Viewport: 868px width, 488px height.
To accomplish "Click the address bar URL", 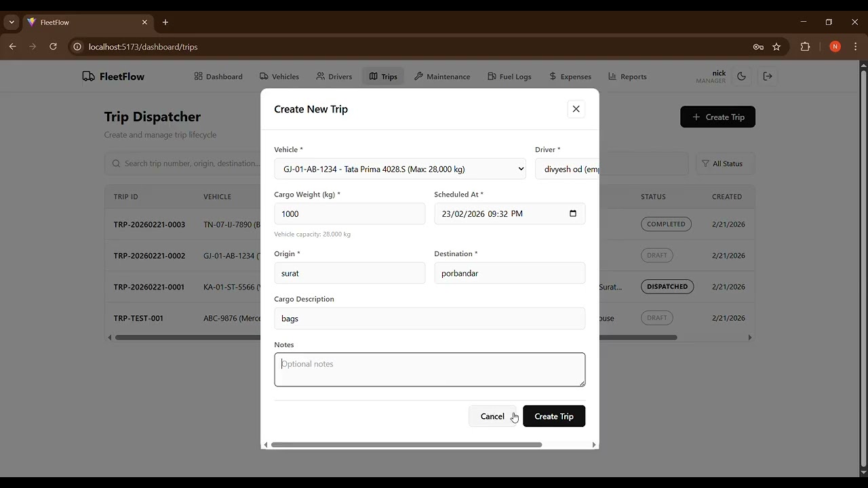I will 143,47.
